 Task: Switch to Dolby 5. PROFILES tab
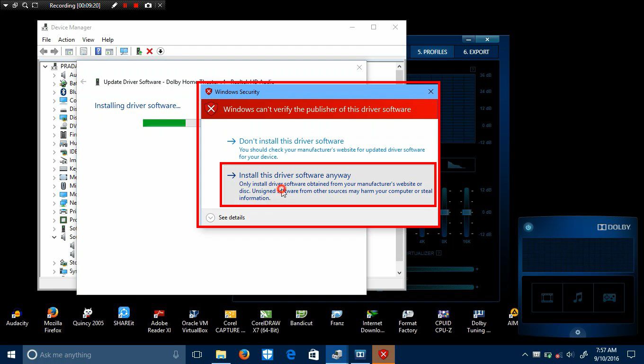(432, 52)
